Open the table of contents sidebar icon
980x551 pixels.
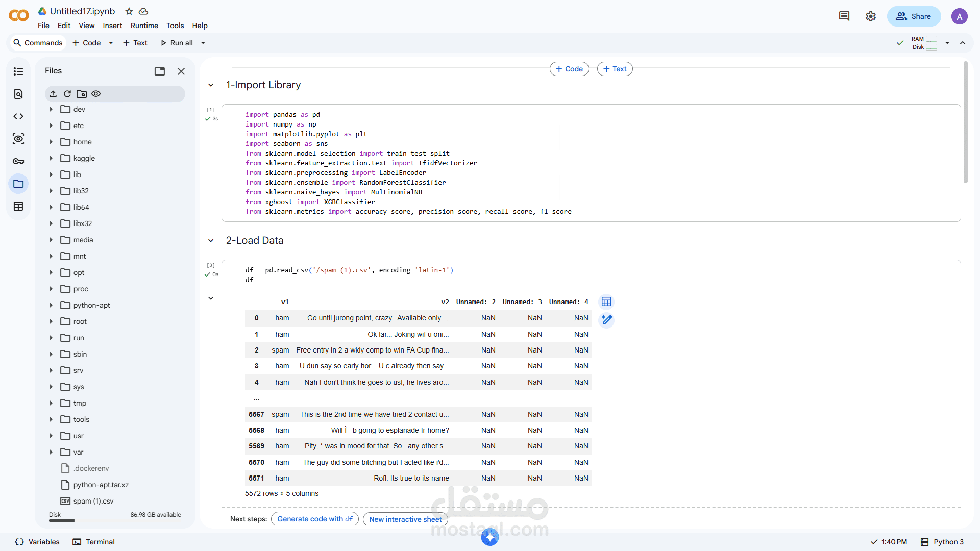click(x=18, y=71)
